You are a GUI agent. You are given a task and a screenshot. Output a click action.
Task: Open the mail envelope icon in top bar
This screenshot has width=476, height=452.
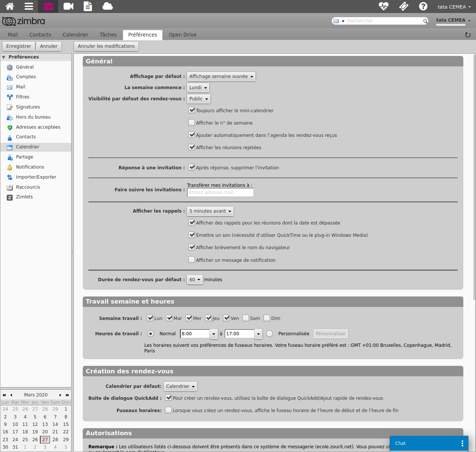(x=48, y=6)
